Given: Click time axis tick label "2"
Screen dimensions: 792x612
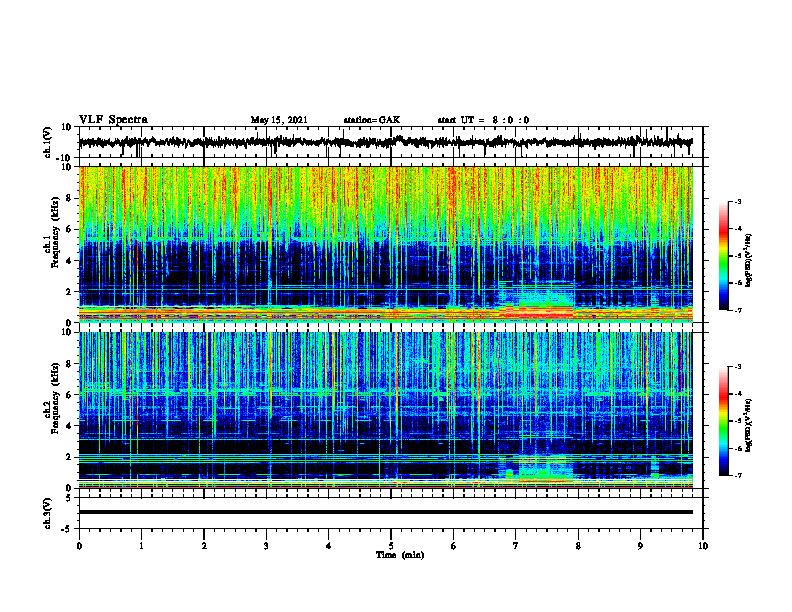Looking at the screenshot, I should [x=204, y=546].
